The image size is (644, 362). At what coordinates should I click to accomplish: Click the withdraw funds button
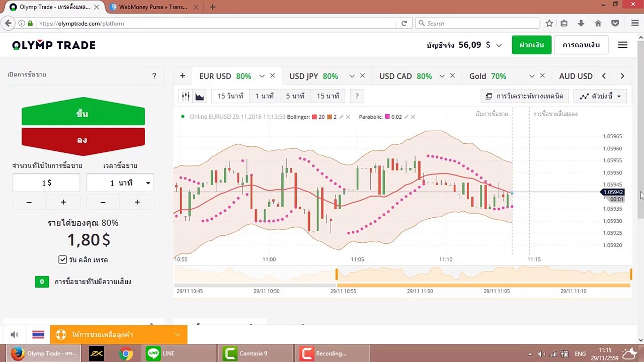[x=581, y=45]
